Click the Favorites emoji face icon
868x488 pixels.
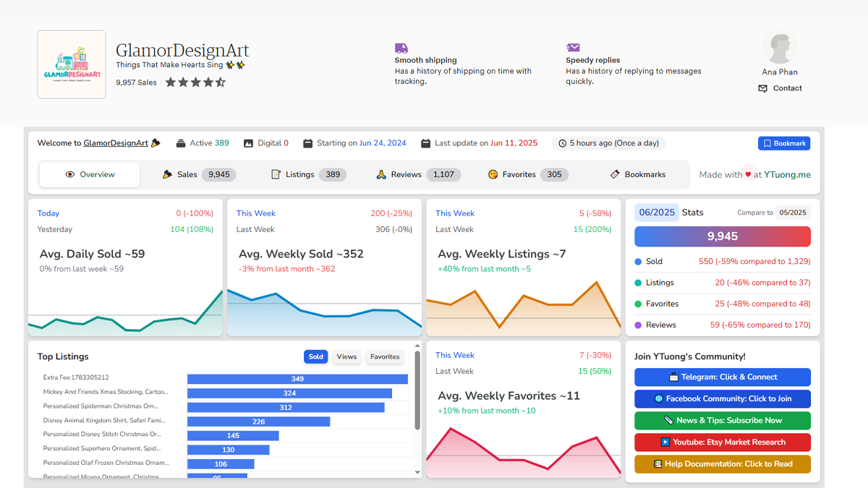(493, 174)
